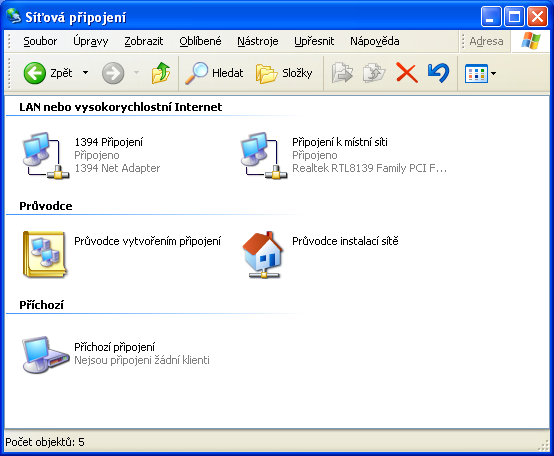This screenshot has width=554, height=456.
Task: Click the Počet objektů: 5 status text
Action: (45, 442)
